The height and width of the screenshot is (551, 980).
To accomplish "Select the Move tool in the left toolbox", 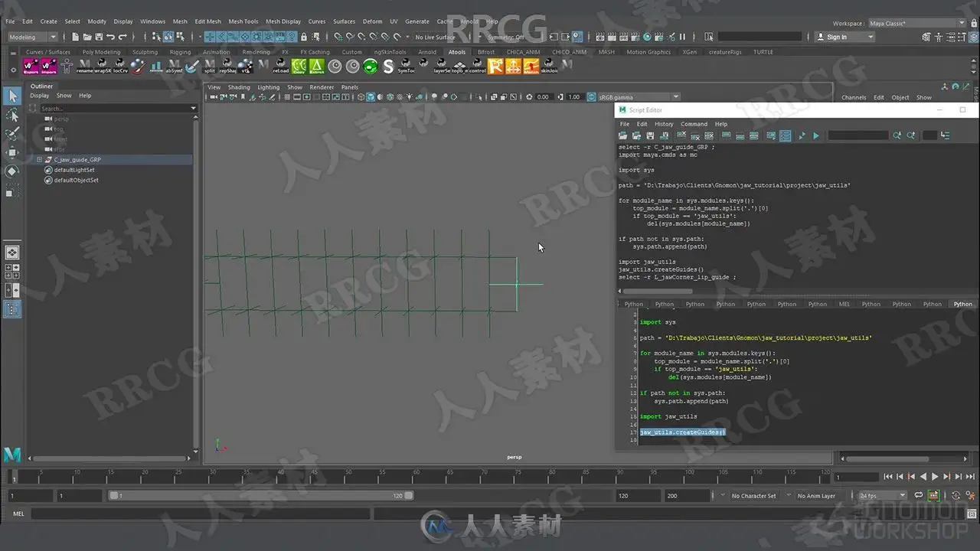I will pos(12,152).
